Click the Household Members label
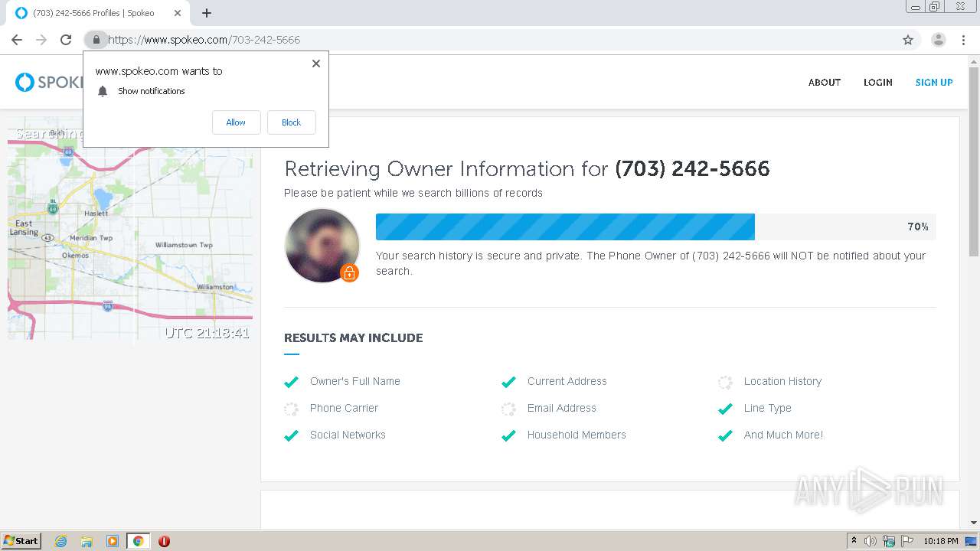 577,435
